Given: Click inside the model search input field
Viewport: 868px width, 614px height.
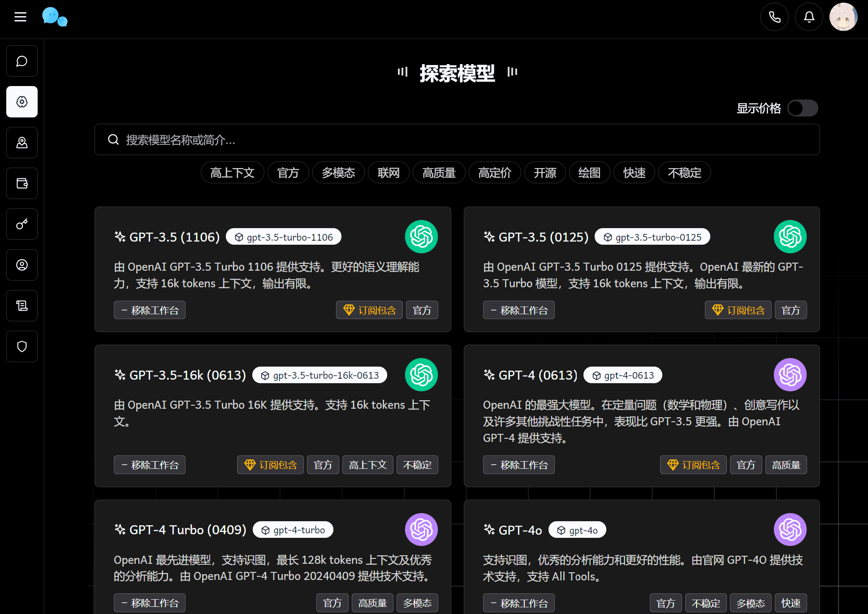Looking at the screenshot, I should pos(457,140).
